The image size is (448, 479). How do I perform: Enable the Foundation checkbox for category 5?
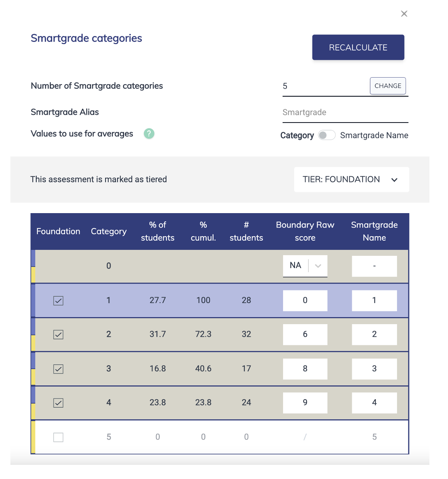(x=58, y=437)
